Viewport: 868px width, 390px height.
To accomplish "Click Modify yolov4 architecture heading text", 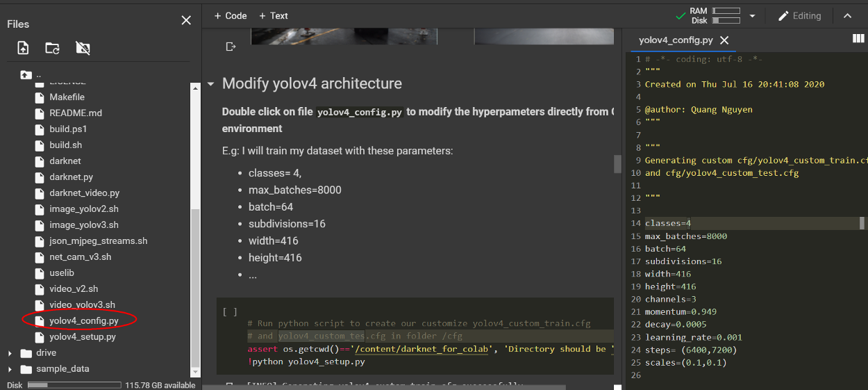I will pos(312,83).
